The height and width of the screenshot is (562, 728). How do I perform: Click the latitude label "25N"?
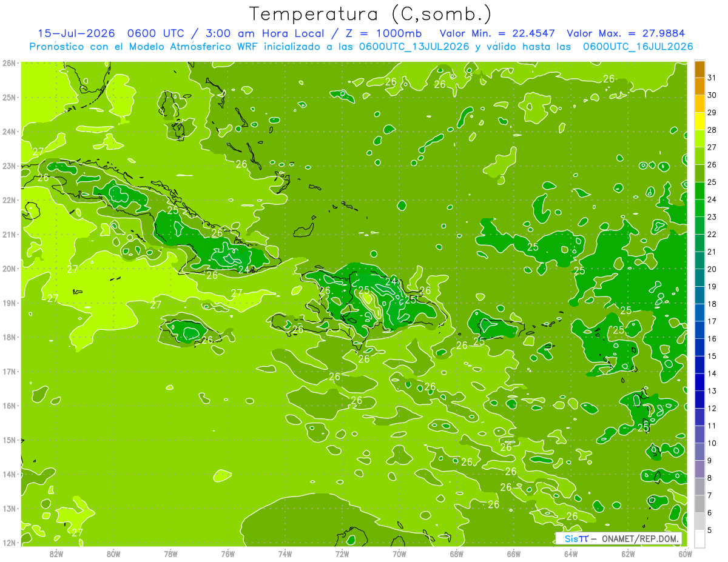(x=9, y=97)
